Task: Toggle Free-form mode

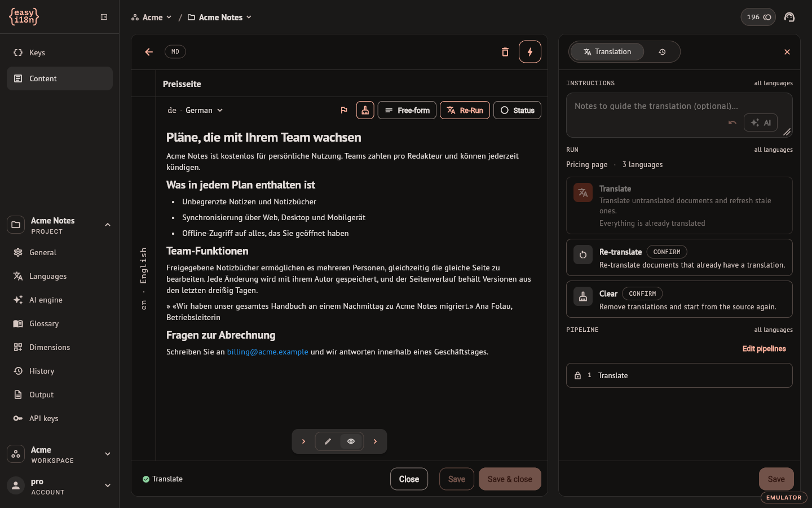Action: click(x=407, y=110)
